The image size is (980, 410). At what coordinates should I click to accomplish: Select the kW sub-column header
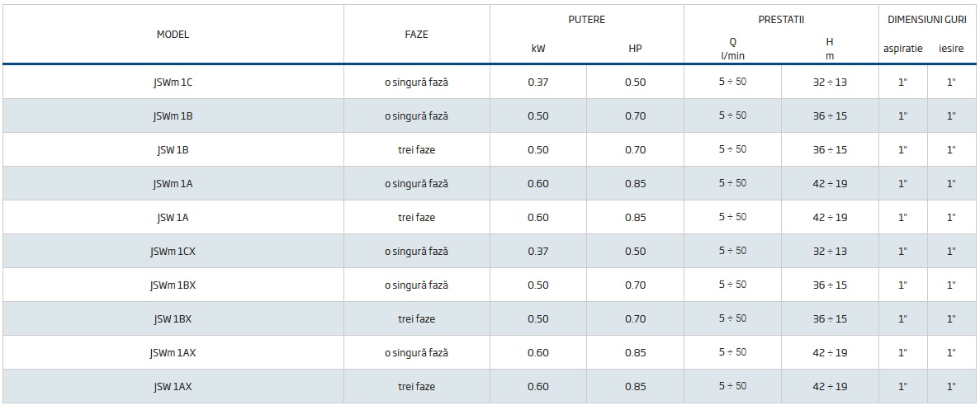point(538,49)
